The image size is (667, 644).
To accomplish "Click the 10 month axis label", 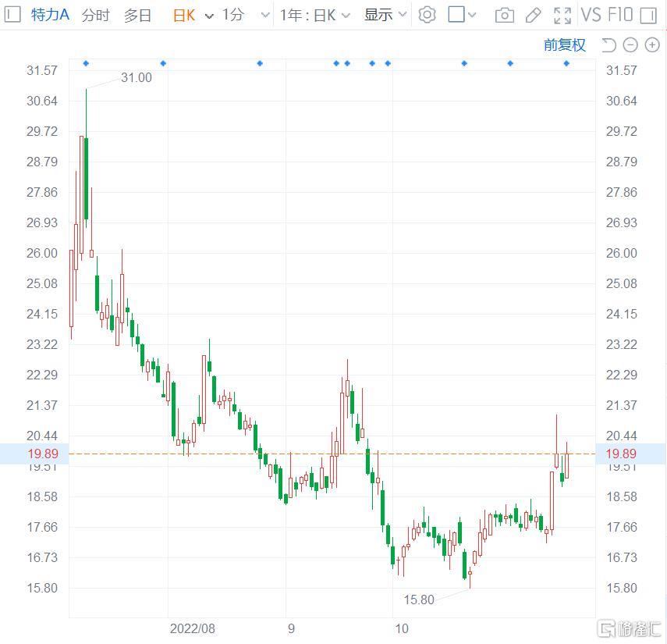I will [402, 628].
